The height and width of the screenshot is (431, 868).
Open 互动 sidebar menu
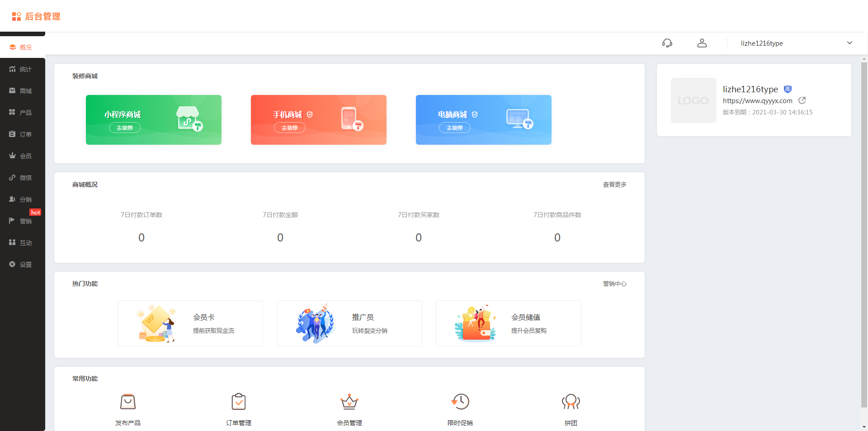(23, 243)
